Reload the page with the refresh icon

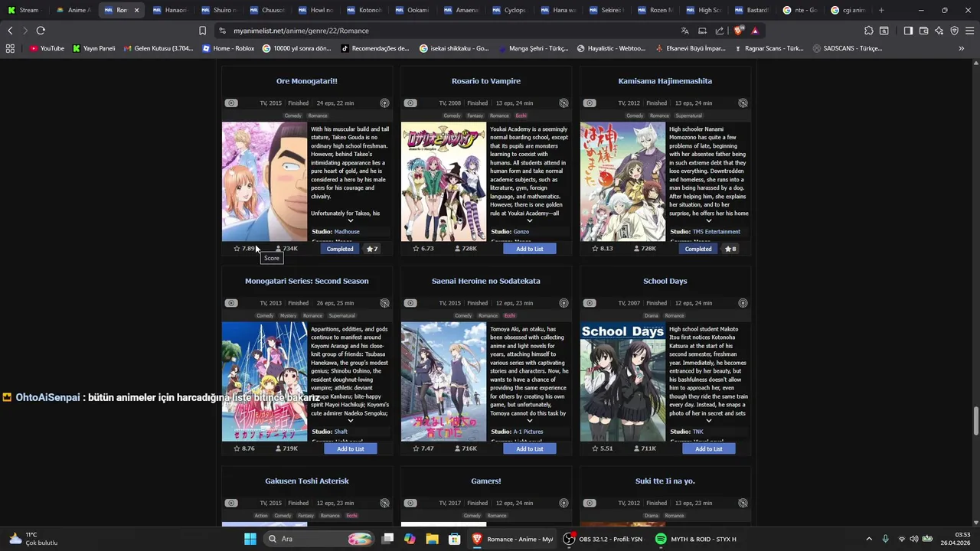coord(41,31)
